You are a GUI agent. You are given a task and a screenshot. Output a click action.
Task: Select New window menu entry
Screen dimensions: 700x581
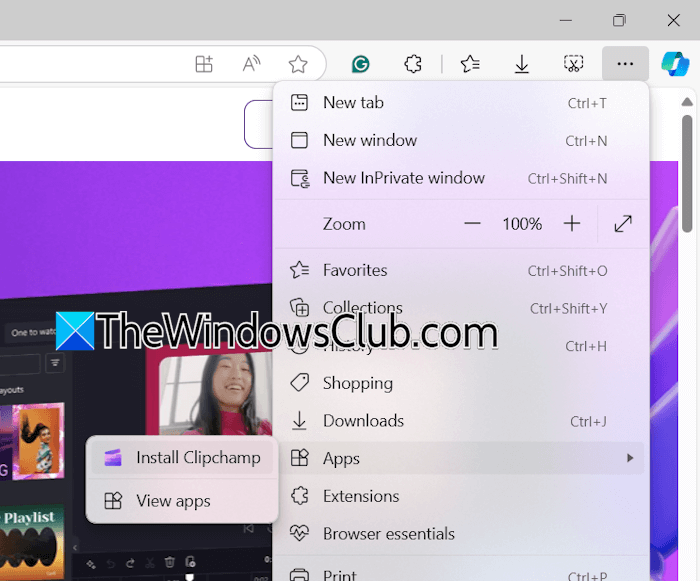pyautogui.click(x=460, y=141)
